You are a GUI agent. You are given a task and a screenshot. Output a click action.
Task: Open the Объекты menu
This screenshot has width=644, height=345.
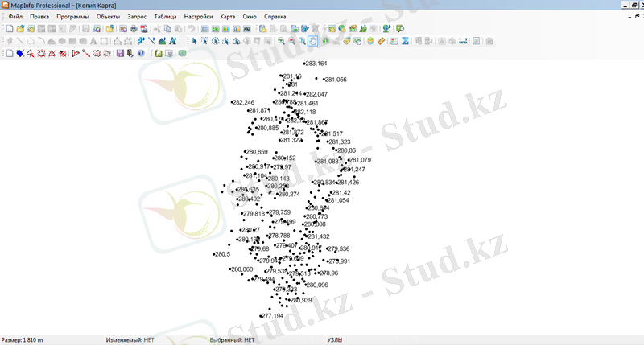point(108,17)
